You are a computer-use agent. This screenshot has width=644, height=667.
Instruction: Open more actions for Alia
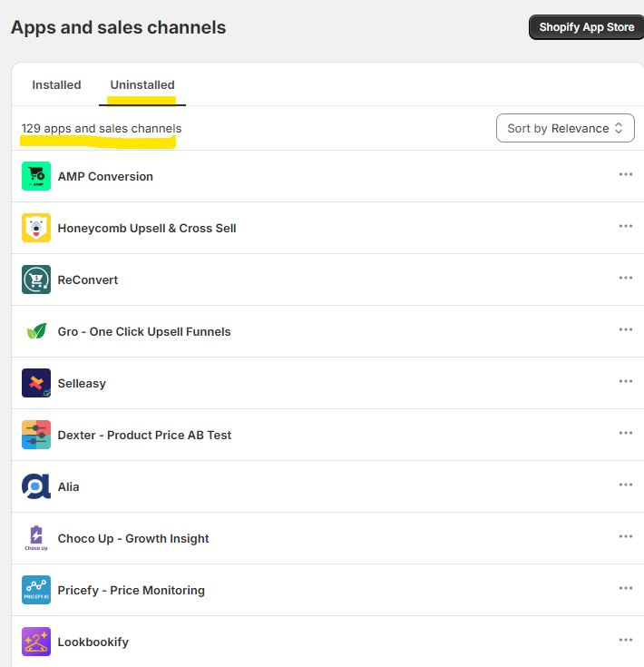click(x=626, y=485)
